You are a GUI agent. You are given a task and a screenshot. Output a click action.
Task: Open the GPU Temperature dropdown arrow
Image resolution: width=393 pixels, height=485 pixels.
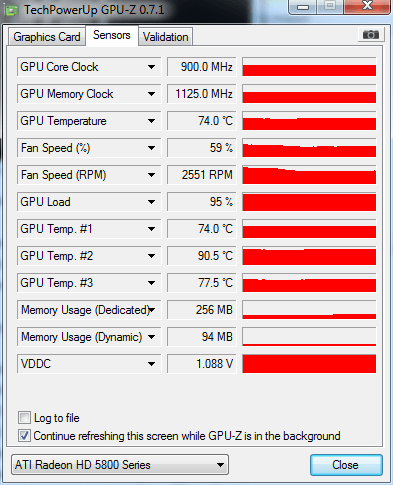click(x=152, y=121)
